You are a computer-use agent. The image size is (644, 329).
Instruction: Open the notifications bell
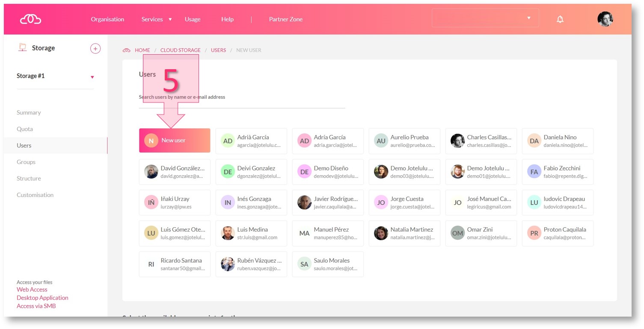560,19
